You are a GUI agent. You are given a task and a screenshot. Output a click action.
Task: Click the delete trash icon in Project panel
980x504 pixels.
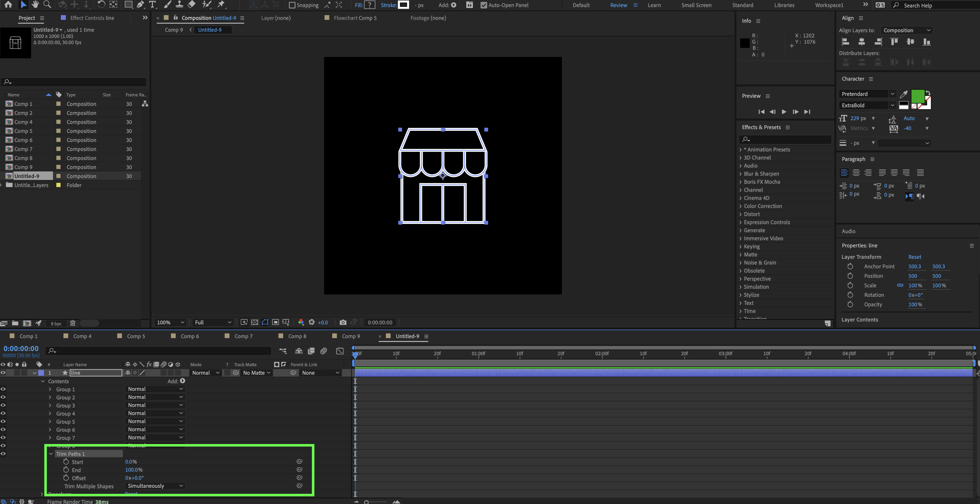click(73, 323)
